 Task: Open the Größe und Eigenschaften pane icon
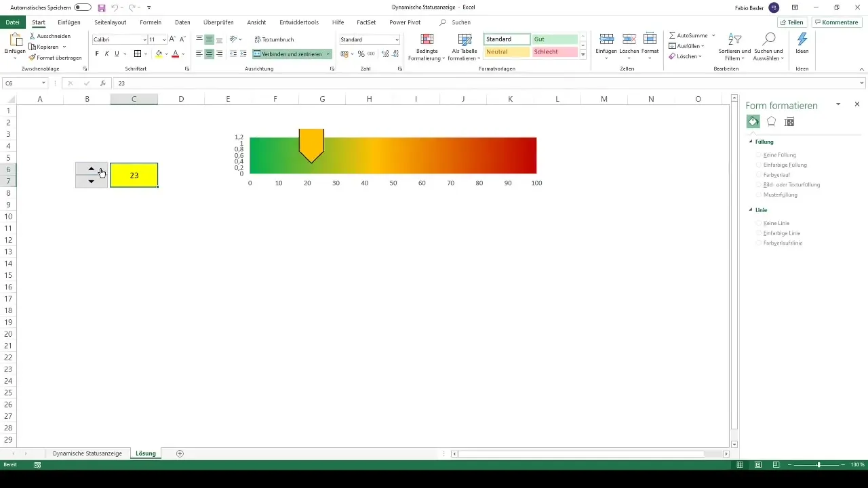coord(789,122)
